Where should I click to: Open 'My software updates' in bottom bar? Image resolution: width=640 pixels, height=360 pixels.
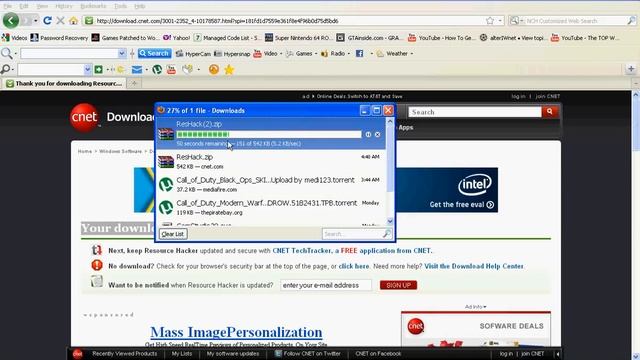[x=233, y=354]
